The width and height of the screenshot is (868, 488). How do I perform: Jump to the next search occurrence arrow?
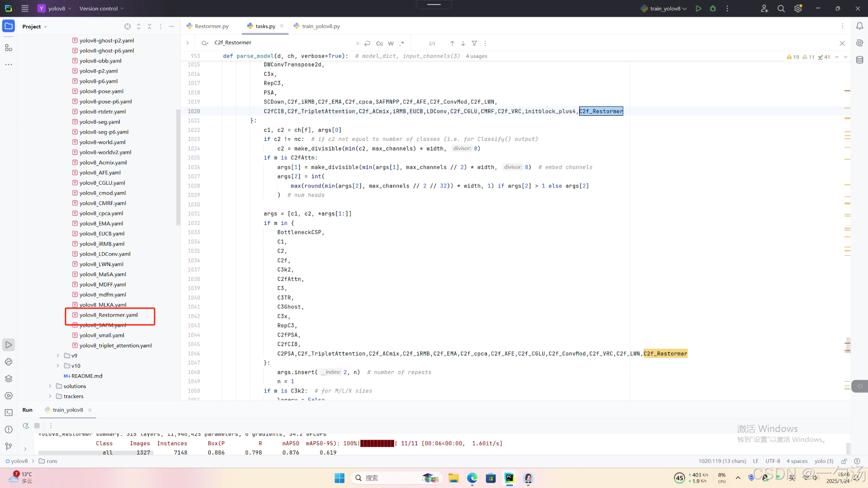point(463,43)
